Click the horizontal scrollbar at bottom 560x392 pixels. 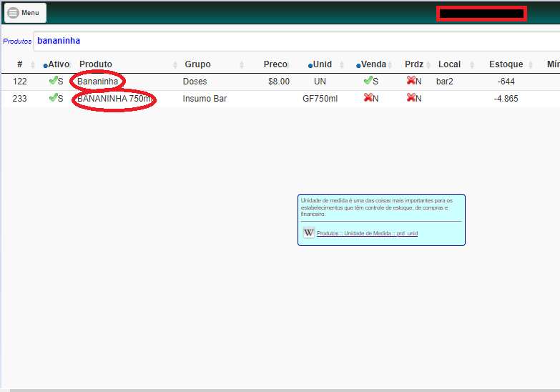point(285,391)
